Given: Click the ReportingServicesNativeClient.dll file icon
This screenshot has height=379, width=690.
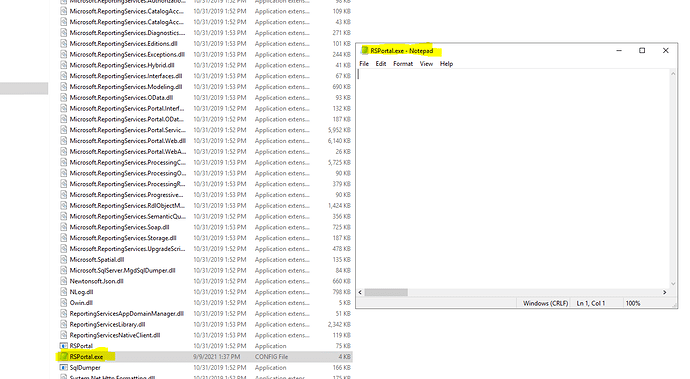Looking at the screenshot, I should coord(64,335).
